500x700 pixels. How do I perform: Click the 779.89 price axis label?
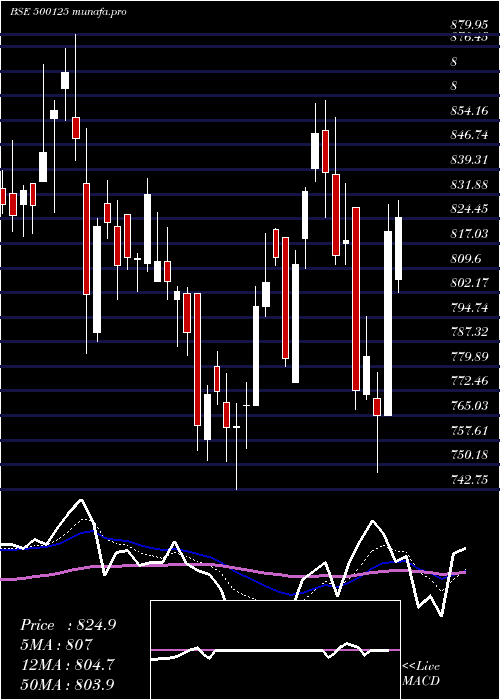click(x=469, y=357)
